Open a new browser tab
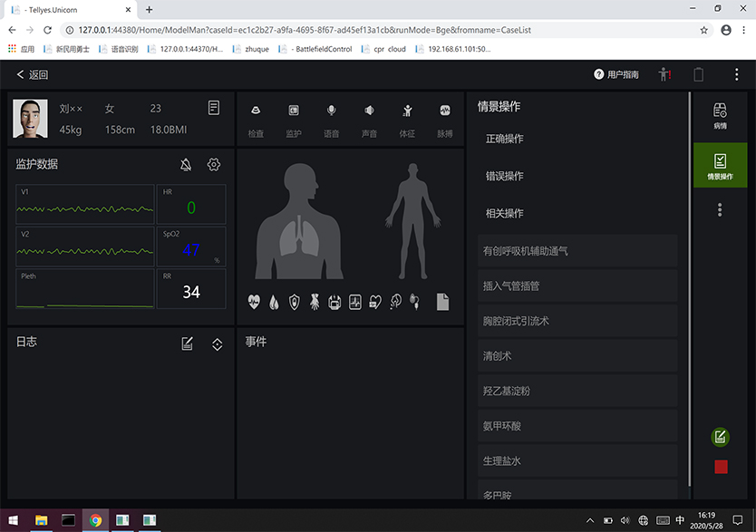Image resolution: width=756 pixels, height=532 pixels. (x=149, y=10)
